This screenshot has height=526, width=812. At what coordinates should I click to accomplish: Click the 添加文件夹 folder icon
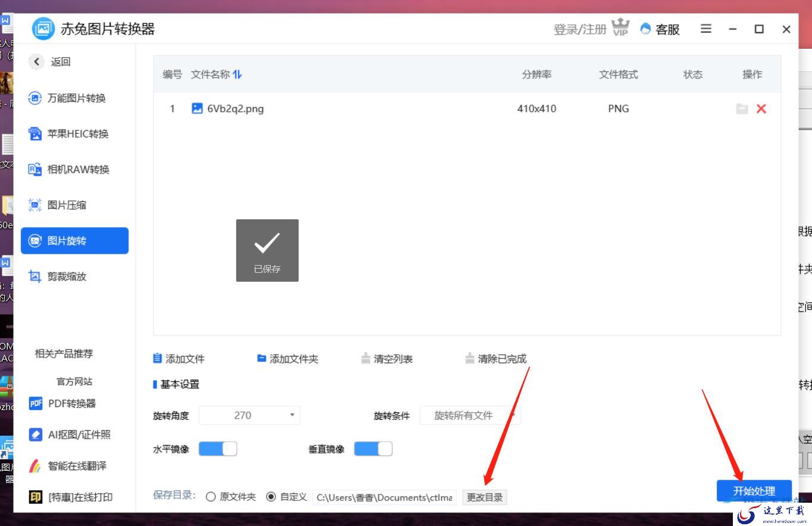tap(261, 358)
